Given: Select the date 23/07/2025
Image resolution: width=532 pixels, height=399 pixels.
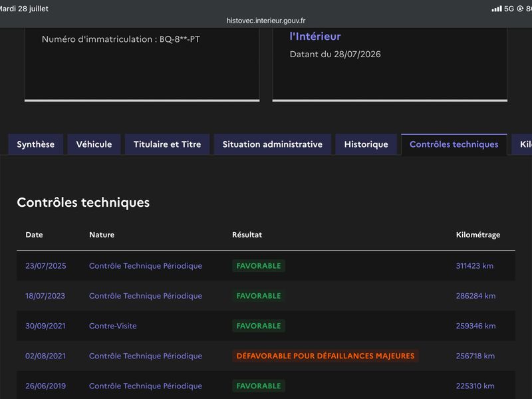Looking at the screenshot, I should 46,266.
